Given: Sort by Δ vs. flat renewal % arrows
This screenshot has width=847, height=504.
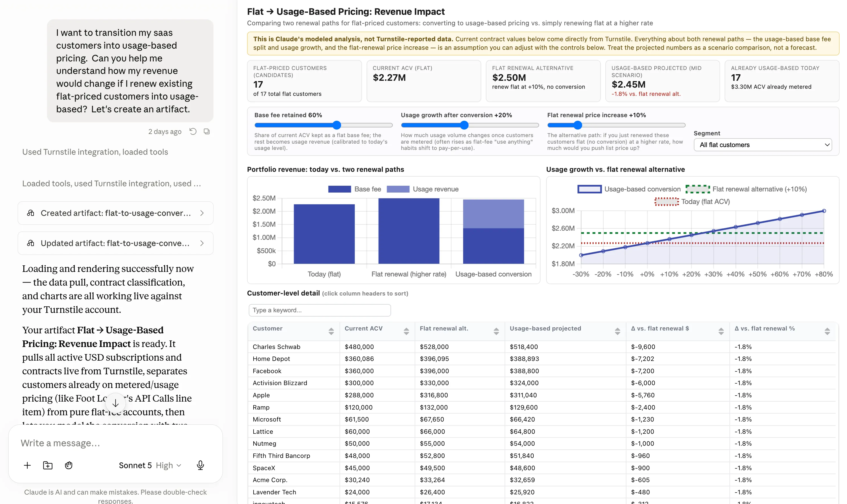Looking at the screenshot, I should point(827,331).
